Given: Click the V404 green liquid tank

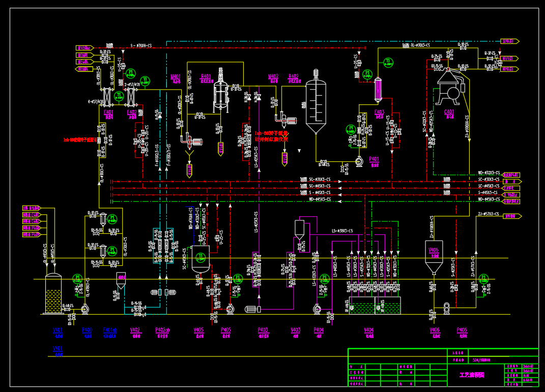Looking at the screenshot, I should click(375, 305).
